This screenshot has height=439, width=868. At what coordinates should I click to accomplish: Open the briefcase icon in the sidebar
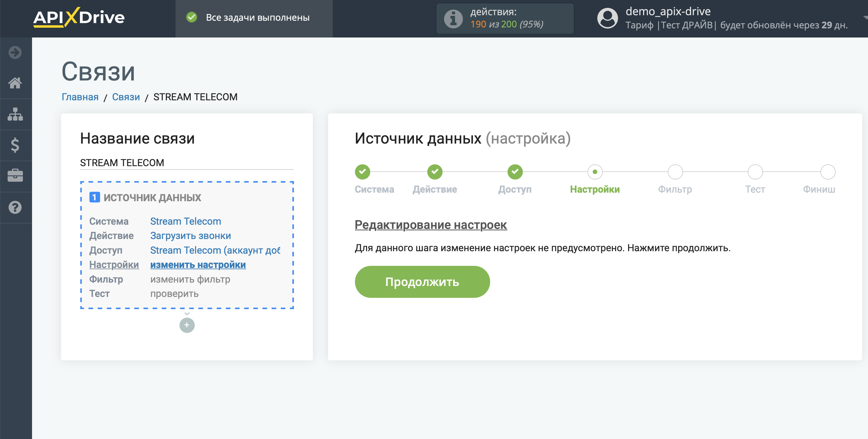(15, 175)
